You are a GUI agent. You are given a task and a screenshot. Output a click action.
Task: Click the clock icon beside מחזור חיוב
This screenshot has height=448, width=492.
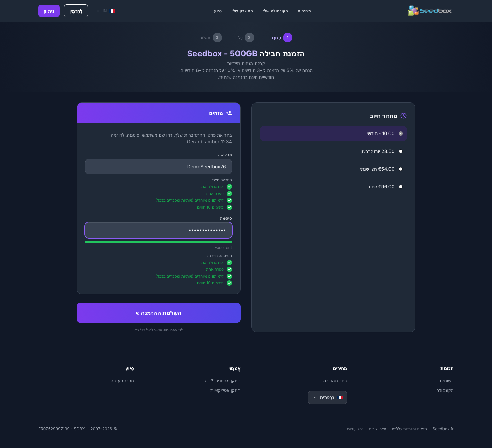coord(404,116)
